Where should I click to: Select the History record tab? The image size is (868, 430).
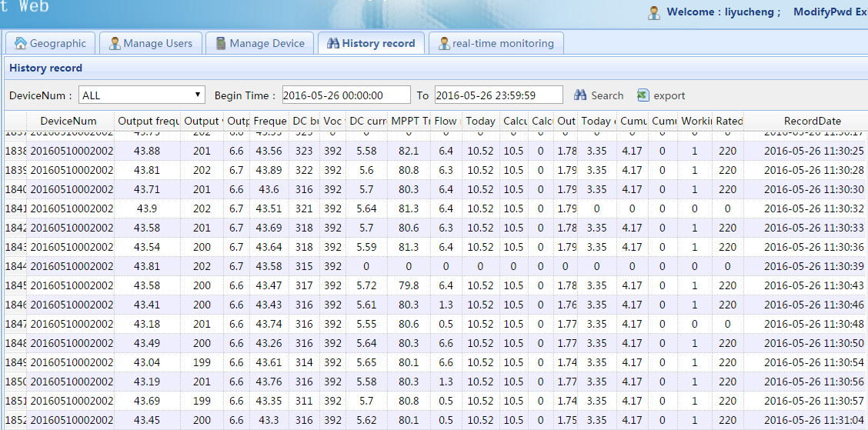tap(371, 43)
